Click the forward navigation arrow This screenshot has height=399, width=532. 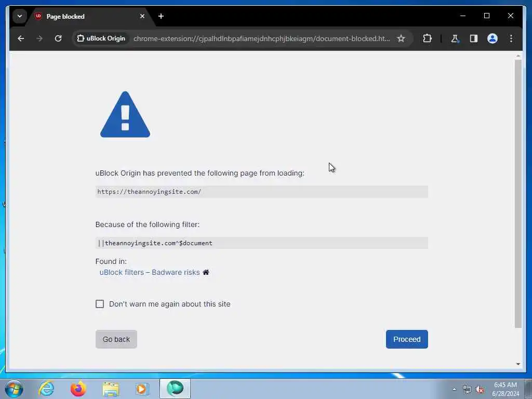(39, 38)
